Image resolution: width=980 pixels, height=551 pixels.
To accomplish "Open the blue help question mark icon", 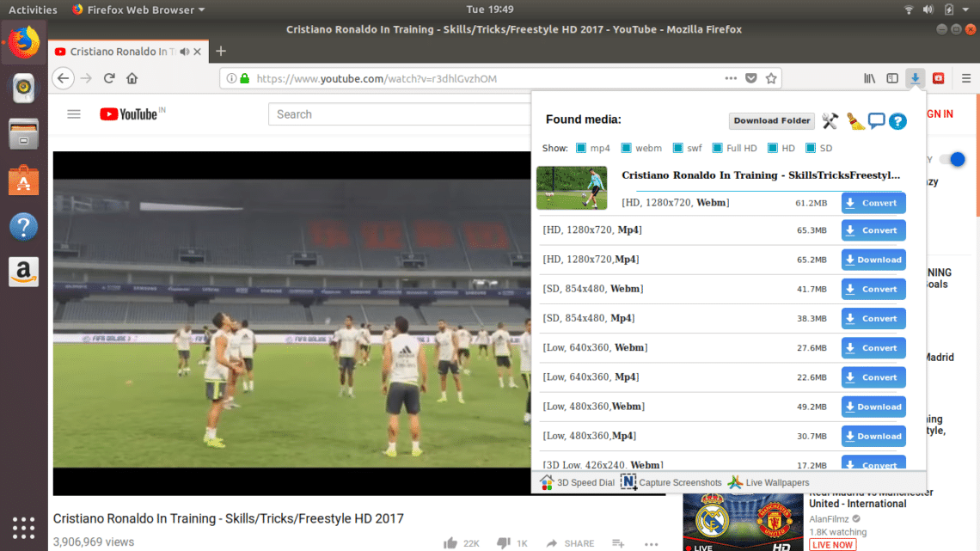I will pos(897,121).
